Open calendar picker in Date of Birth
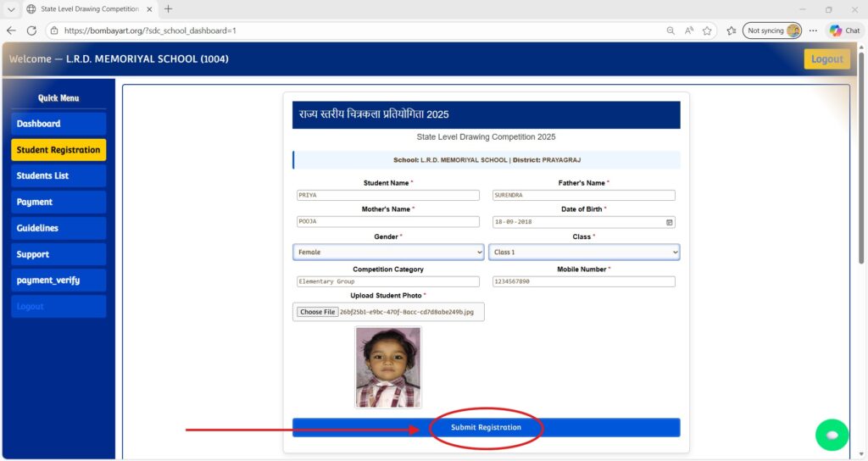 [669, 222]
